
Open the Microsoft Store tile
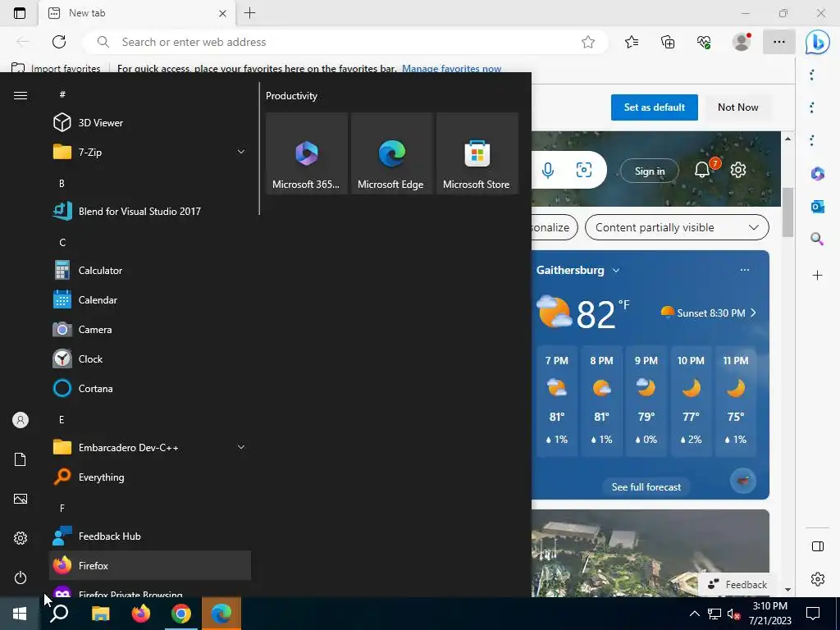pyautogui.click(x=477, y=153)
